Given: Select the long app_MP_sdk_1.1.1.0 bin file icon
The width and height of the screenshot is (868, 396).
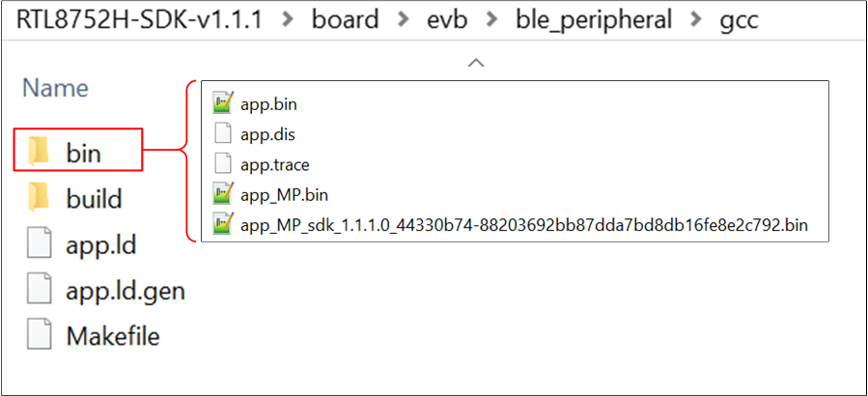Looking at the screenshot, I should point(222,225).
